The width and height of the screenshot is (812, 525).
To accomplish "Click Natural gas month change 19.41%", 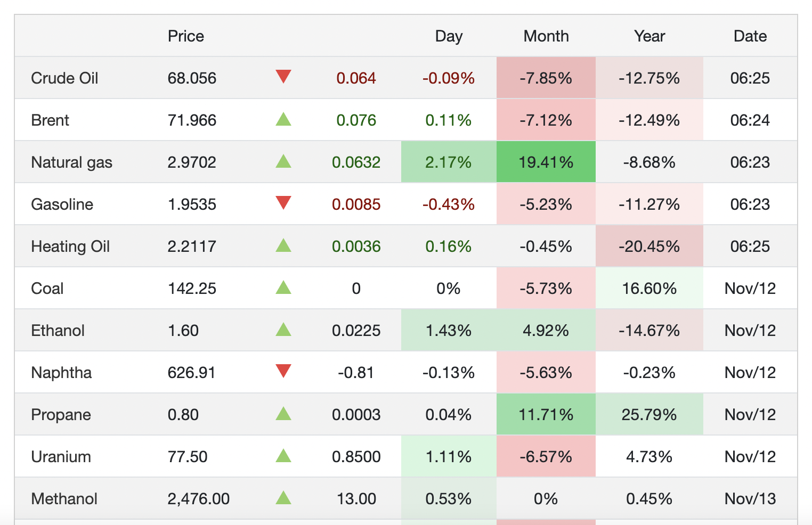I will point(546,162).
